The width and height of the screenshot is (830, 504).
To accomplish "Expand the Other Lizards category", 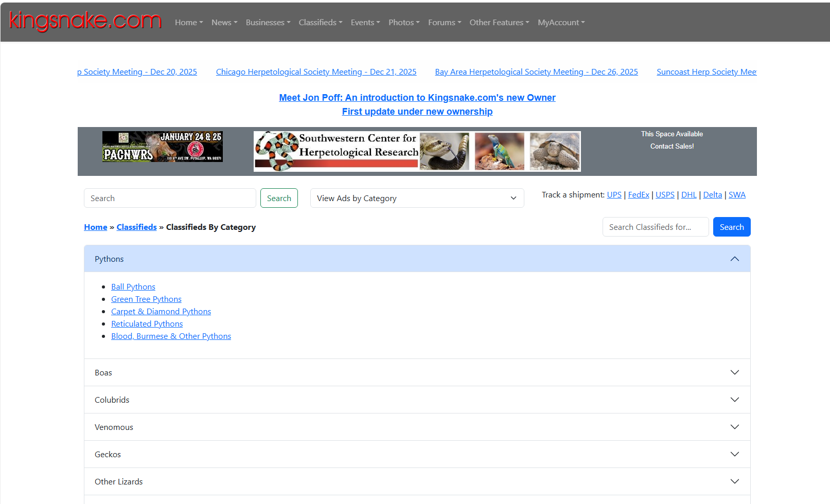I will (x=734, y=481).
